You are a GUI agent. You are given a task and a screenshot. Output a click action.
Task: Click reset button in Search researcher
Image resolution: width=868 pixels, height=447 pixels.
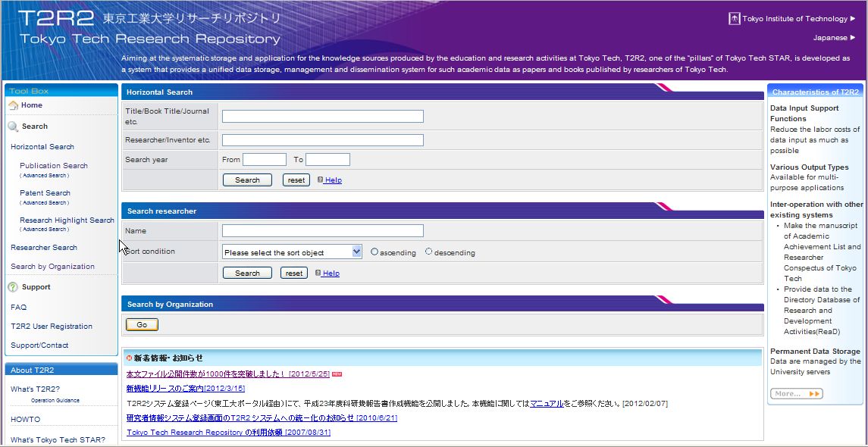[294, 274]
